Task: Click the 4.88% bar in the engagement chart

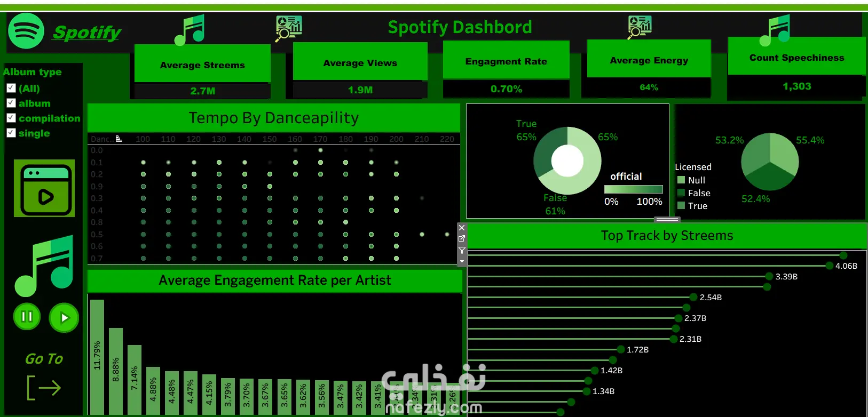Action: [x=153, y=390]
